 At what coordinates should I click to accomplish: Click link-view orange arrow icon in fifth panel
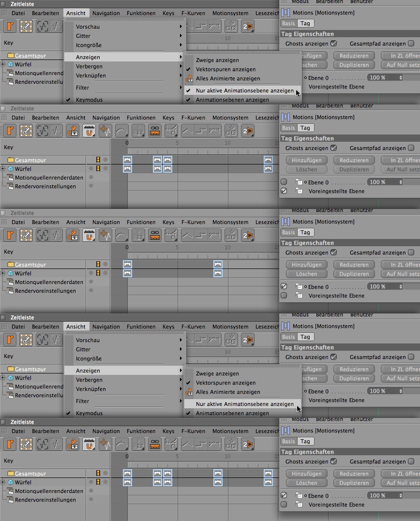click(x=73, y=445)
